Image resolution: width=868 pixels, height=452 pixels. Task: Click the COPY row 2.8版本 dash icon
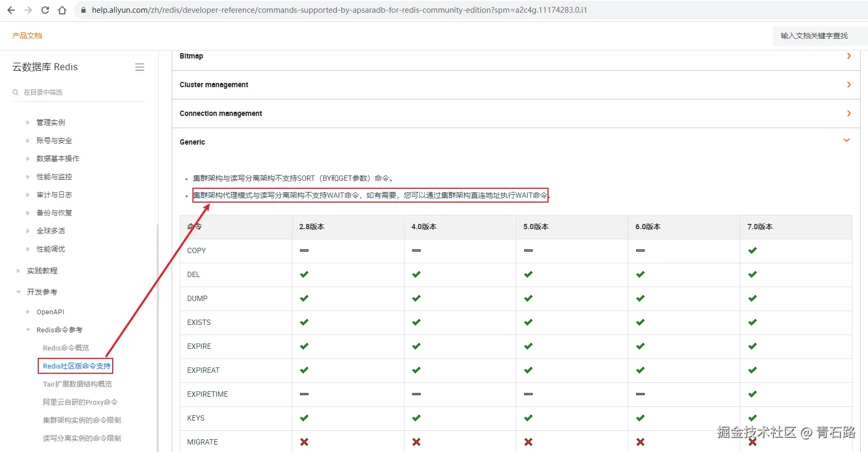(304, 250)
